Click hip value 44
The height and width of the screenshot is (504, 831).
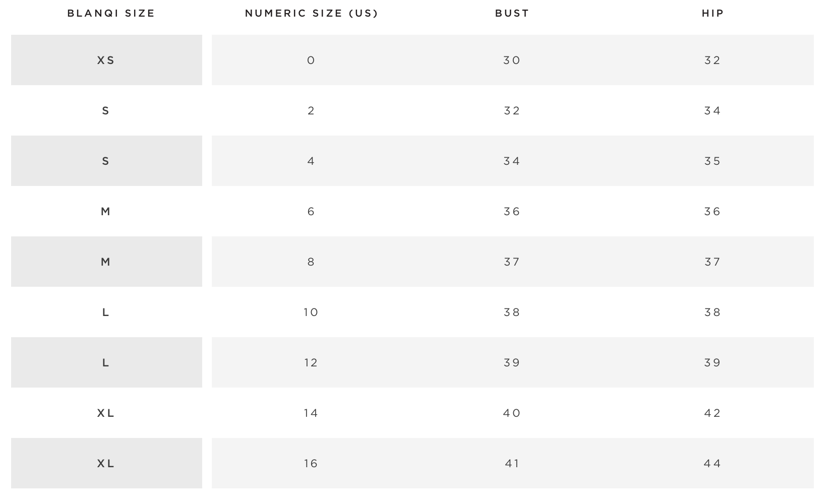tap(713, 464)
